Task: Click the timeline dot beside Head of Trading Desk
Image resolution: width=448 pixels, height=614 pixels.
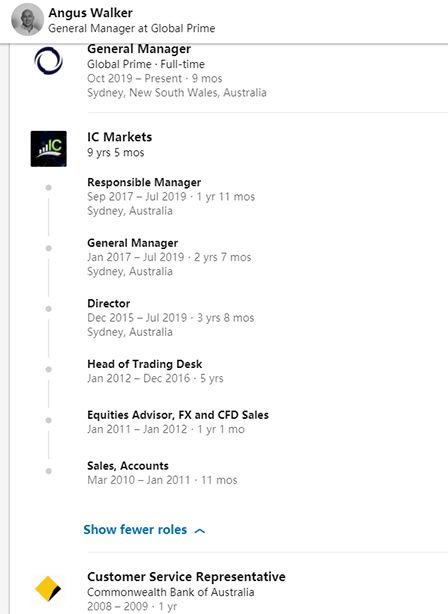Action: [x=49, y=369]
